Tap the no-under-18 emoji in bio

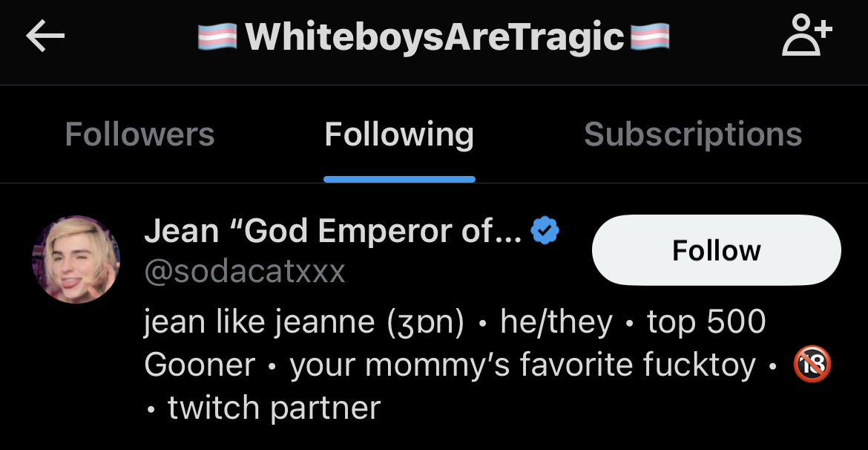tap(812, 364)
